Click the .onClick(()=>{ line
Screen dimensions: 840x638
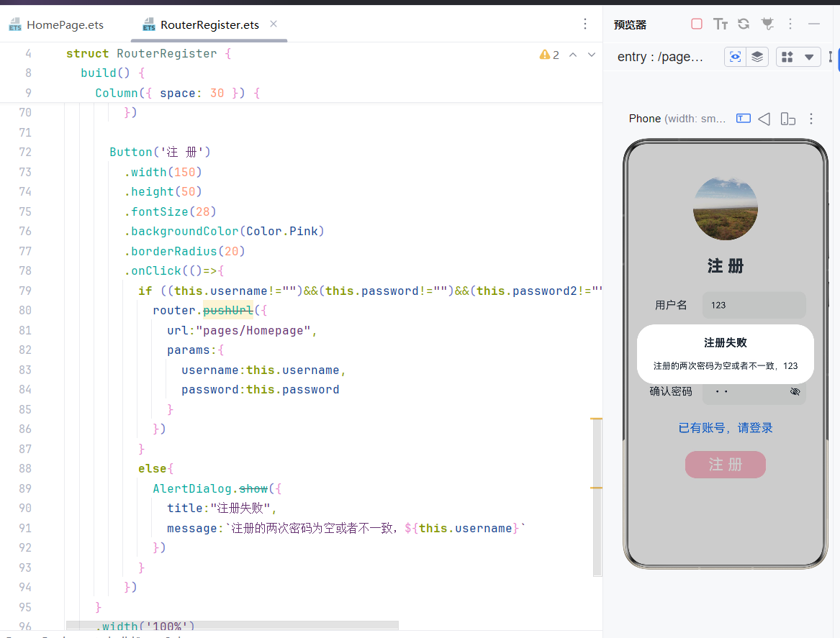[174, 271]
